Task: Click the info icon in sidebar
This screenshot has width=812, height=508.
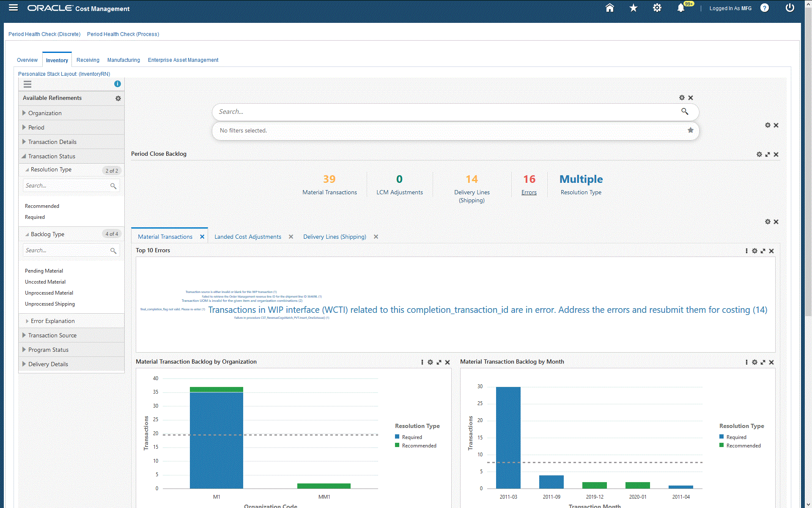Action: click(x=118, y=84)
